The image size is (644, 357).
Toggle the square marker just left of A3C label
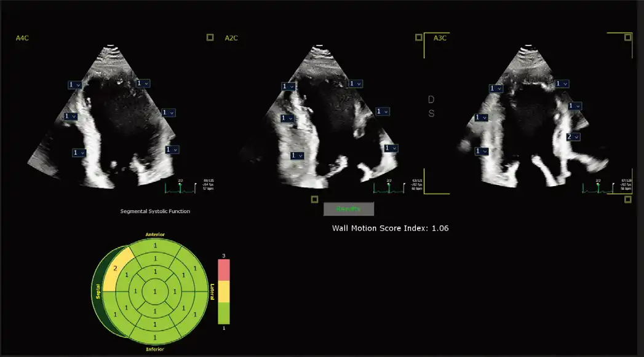tap(419, 37)
